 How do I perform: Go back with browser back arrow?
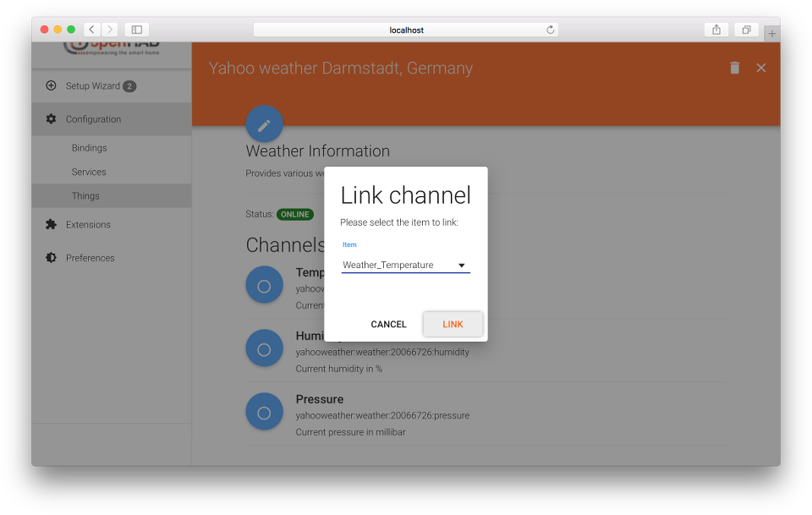(92, 30)
